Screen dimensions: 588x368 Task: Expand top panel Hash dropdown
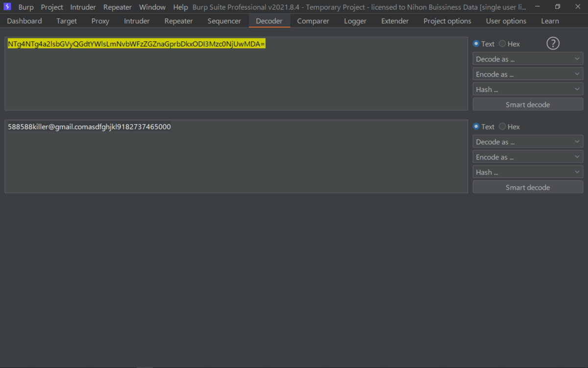point(528,89)
